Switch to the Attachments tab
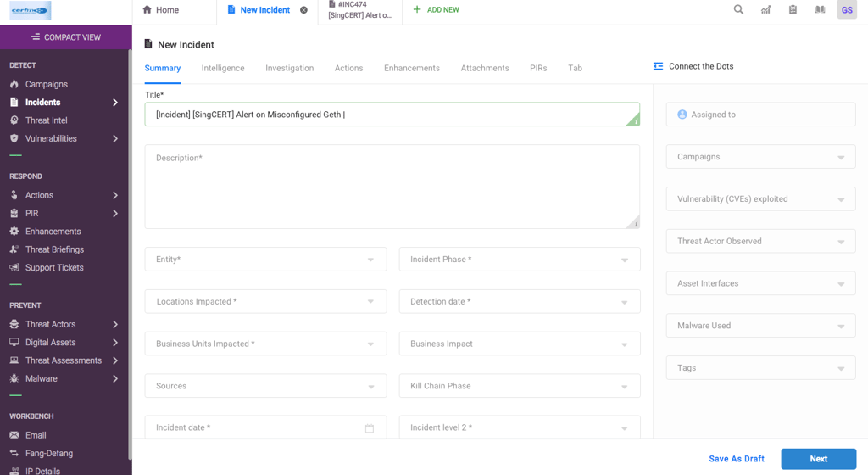This screenshot has width=868, height=475. click(x=484, y=68)
